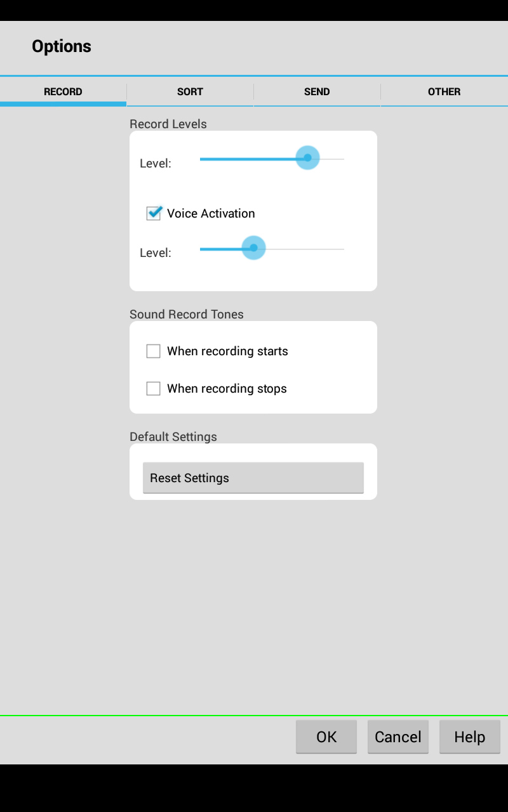Image resolution: width=508 pixels, height=812 pixels.
Task: Enable tone when recording starts
Action: (x=154, y=351)
